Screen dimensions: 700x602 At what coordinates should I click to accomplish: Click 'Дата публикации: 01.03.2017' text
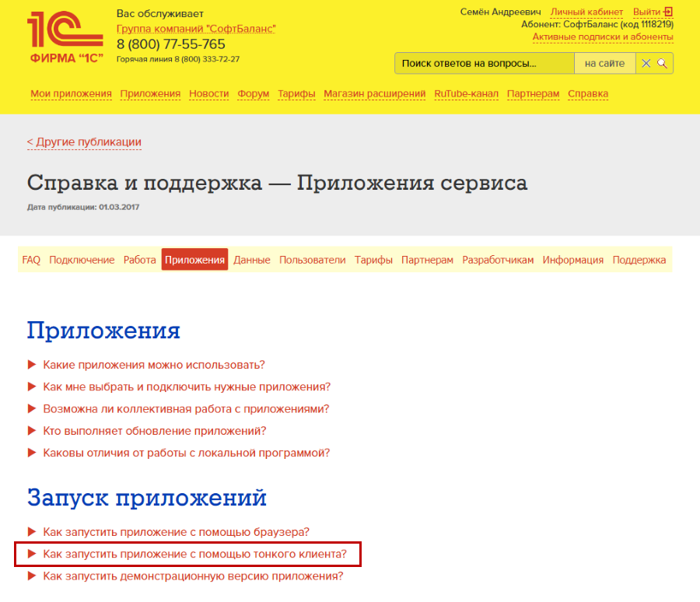(83, 207)
